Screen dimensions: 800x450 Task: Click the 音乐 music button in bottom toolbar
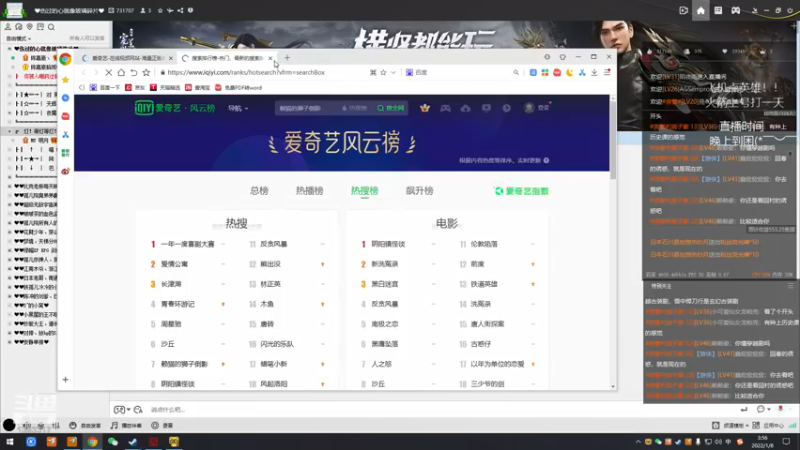(126, 425)
